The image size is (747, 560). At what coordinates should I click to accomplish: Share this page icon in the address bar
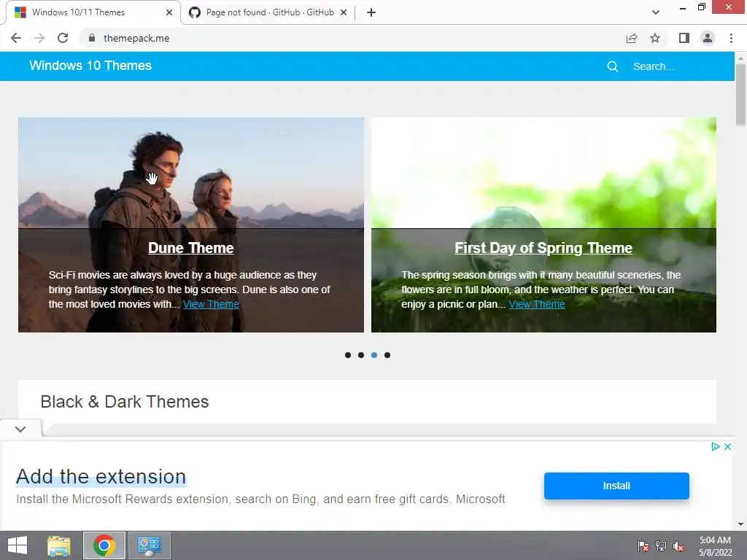pos(632,38)
